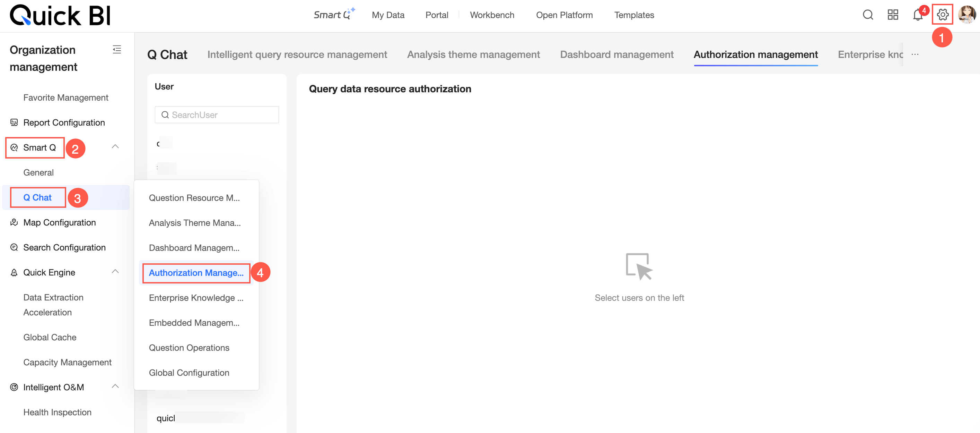Screen dimensions: 980x433
Task: Collapse the Smart Q section chevron
Action: [115, 147]
